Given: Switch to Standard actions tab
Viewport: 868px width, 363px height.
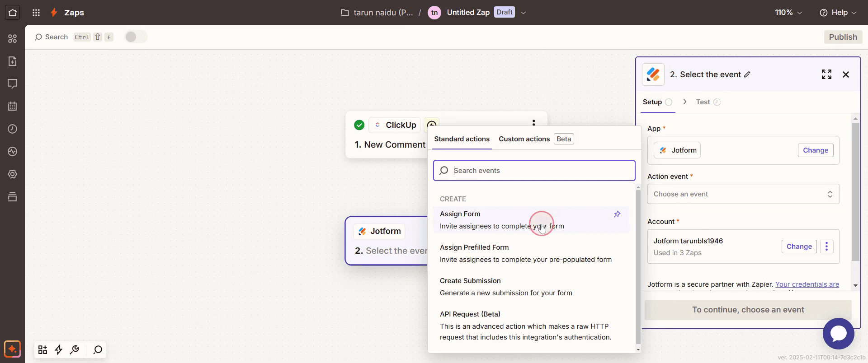Looking at the screenshot, I should (x=462, y=139).
